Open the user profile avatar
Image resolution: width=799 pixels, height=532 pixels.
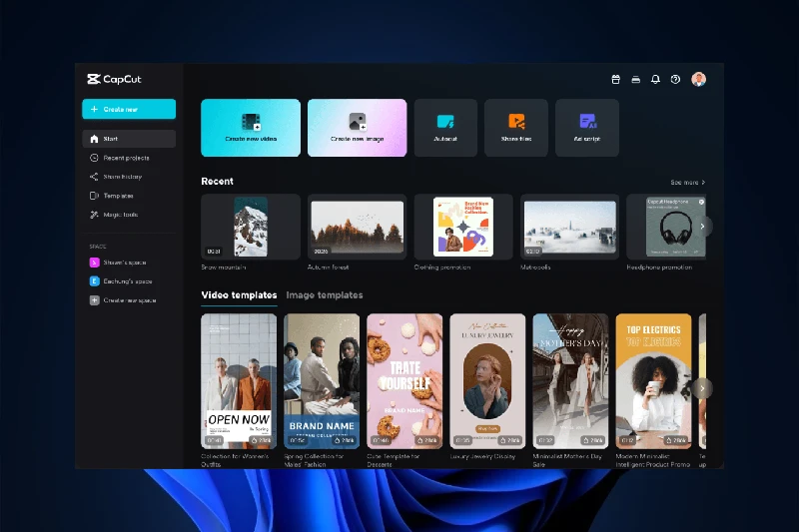click(x=698, y=79)
